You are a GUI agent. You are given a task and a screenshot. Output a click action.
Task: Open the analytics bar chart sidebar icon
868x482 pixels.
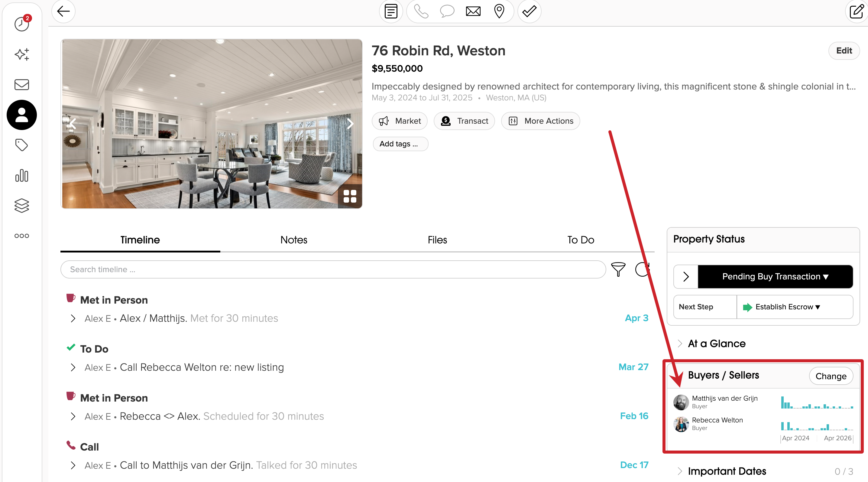[21, 176]
